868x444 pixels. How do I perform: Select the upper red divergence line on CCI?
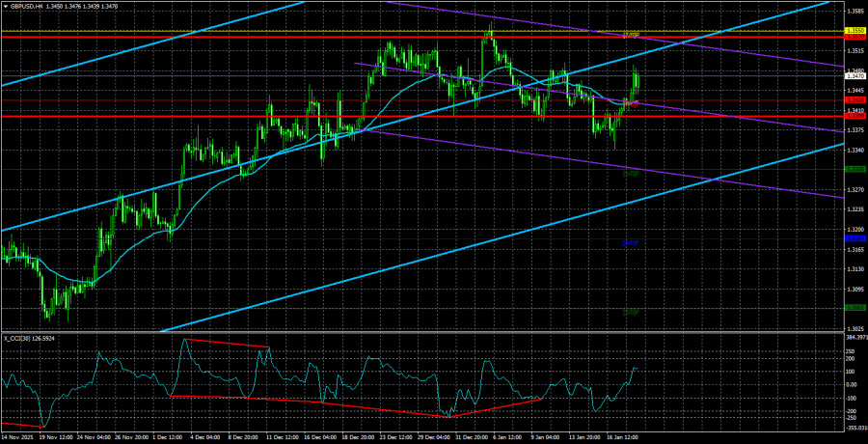point(227,343)
